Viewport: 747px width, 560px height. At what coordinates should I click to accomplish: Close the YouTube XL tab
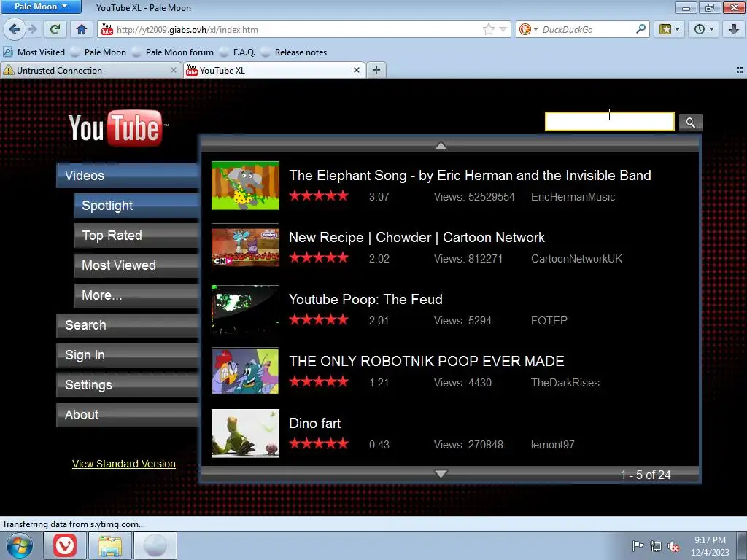click(x=356, y=71)
